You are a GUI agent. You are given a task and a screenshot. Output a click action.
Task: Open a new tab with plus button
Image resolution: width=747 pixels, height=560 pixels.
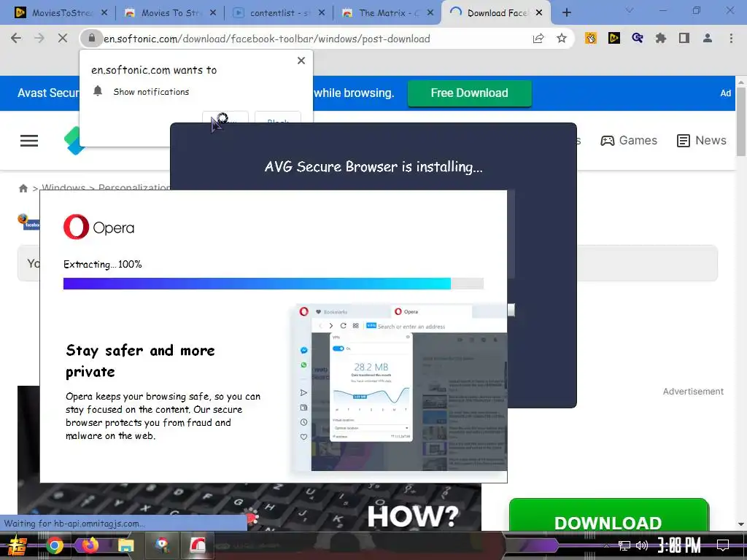click(x=566, y=13)
